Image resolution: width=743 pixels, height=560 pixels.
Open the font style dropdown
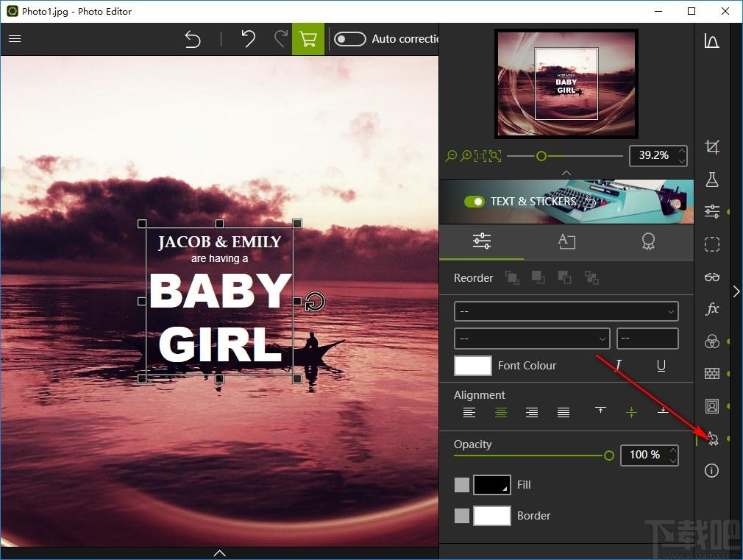pos(532,339)
